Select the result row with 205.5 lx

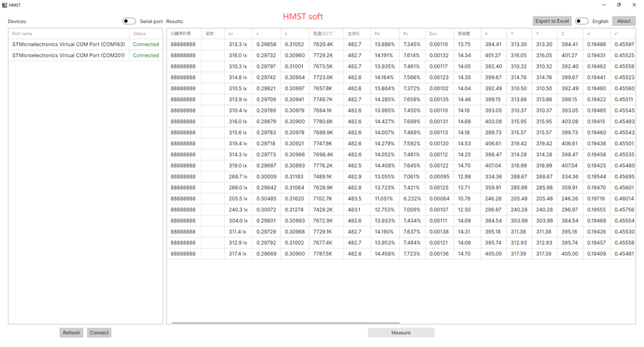[x=237, y=198]
